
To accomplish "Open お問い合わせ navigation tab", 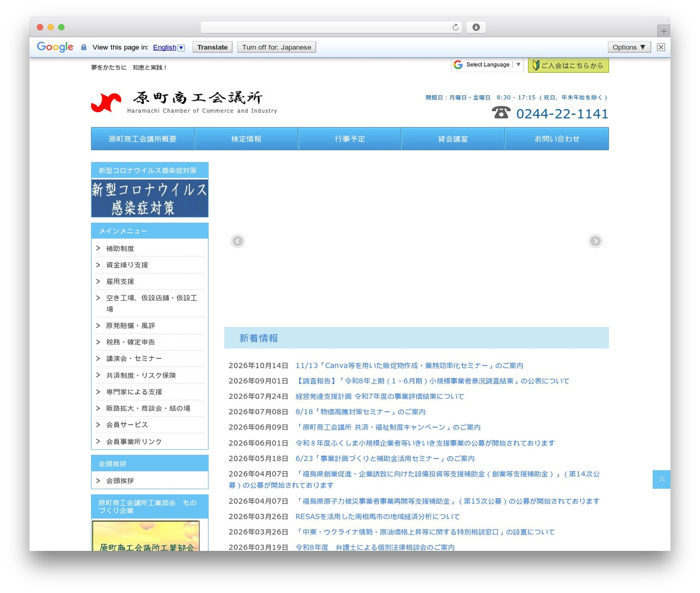I will click(557, 139).
